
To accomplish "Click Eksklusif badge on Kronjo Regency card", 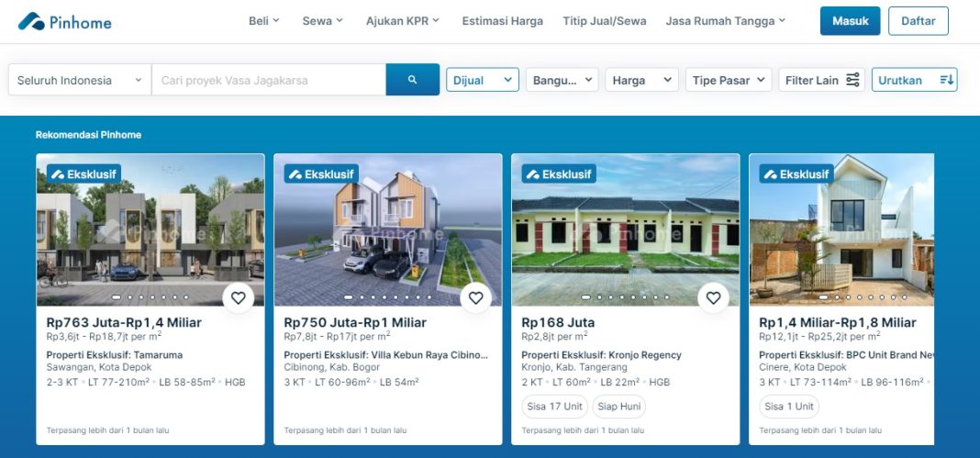I will [x=559, y=173].
